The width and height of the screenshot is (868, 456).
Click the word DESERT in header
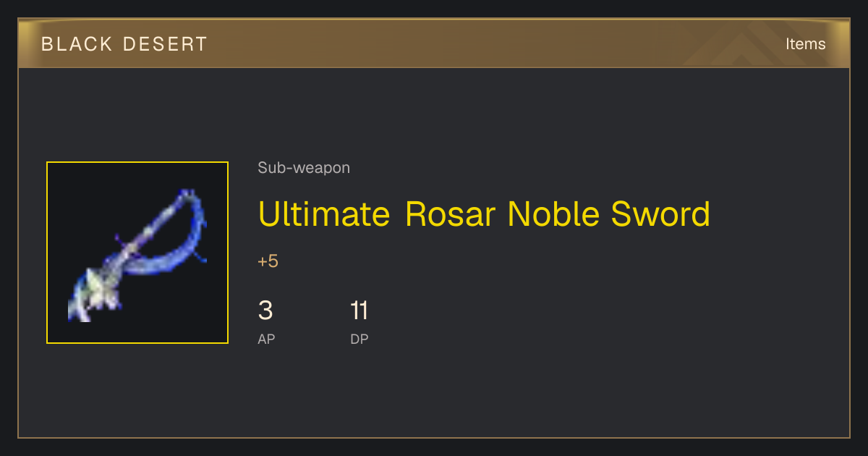pyautogui.click(x=165, y=44)
